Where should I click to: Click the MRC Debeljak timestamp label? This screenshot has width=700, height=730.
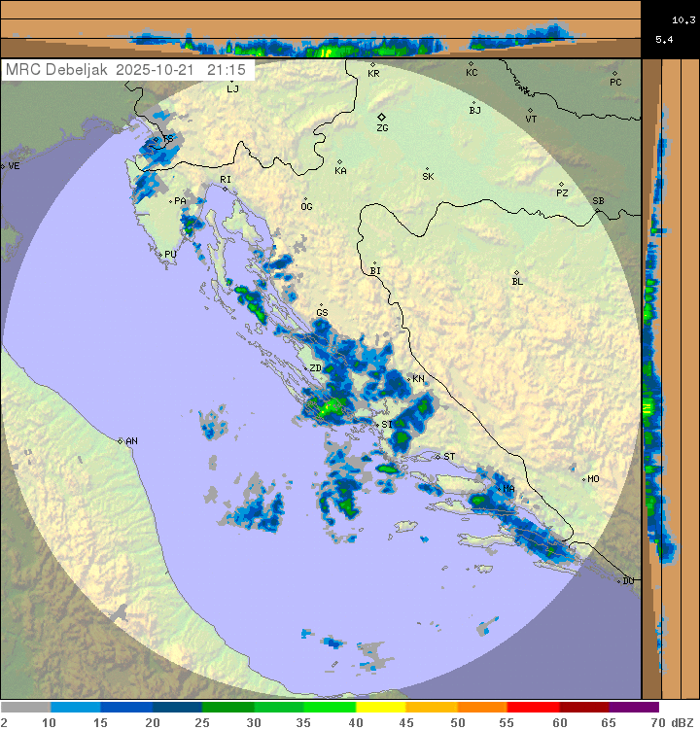pyautogui.click(x=125, y=70)
